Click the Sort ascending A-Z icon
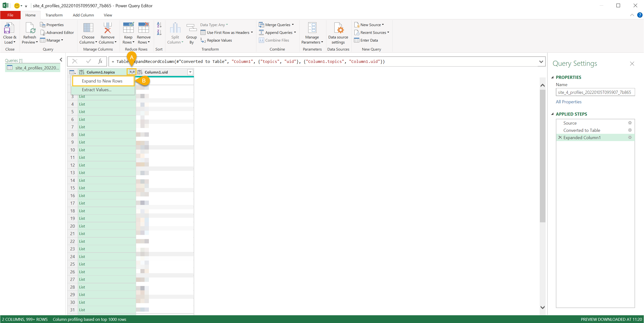The height and width of the screenshot is (323, 644). 159,25
